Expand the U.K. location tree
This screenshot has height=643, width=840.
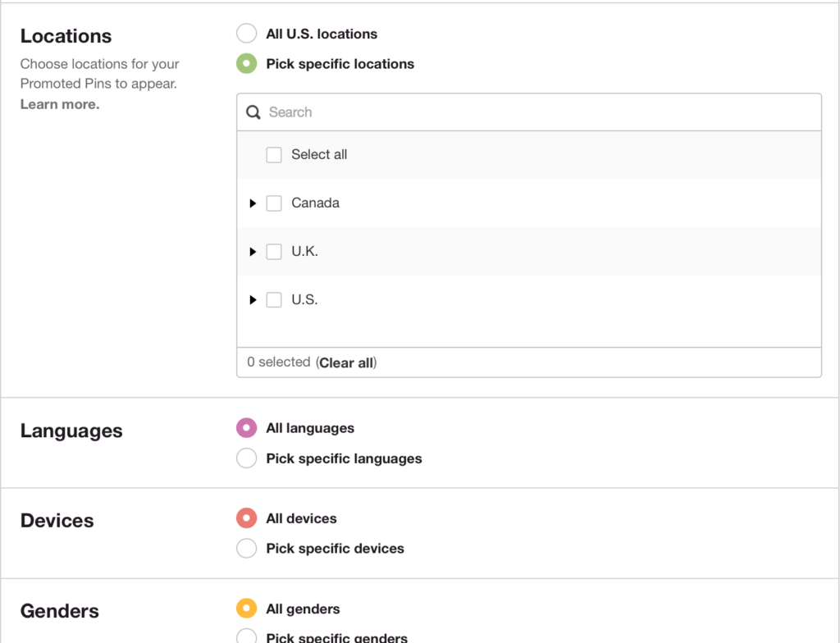253,251
